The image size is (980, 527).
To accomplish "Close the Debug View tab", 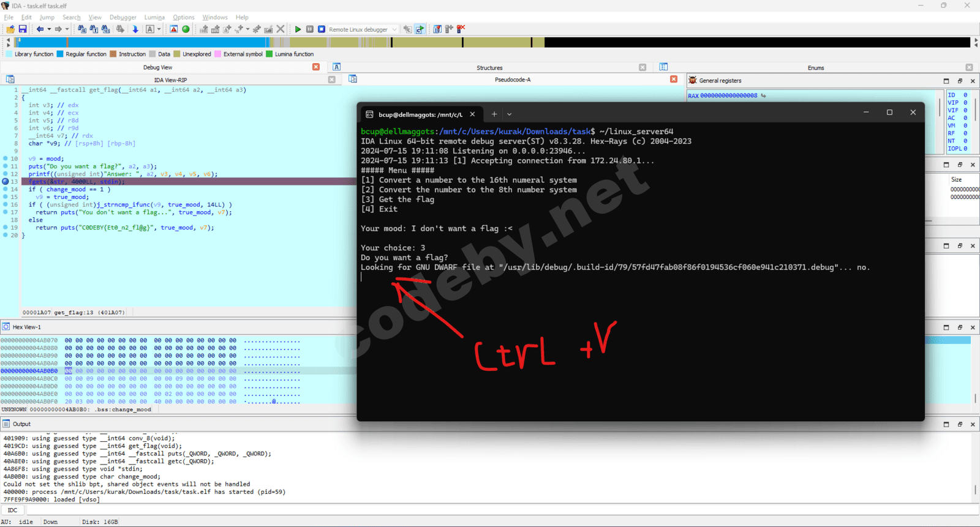I will point(316,67).
